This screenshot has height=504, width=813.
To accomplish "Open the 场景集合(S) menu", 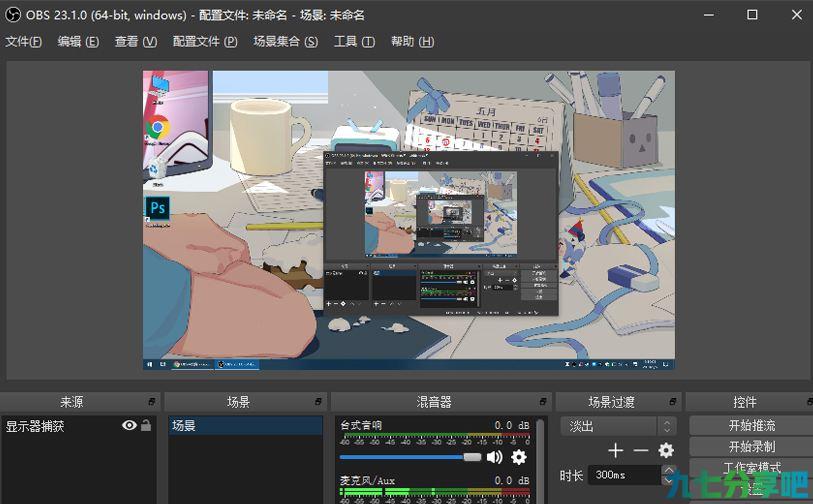I will point(286,41).
